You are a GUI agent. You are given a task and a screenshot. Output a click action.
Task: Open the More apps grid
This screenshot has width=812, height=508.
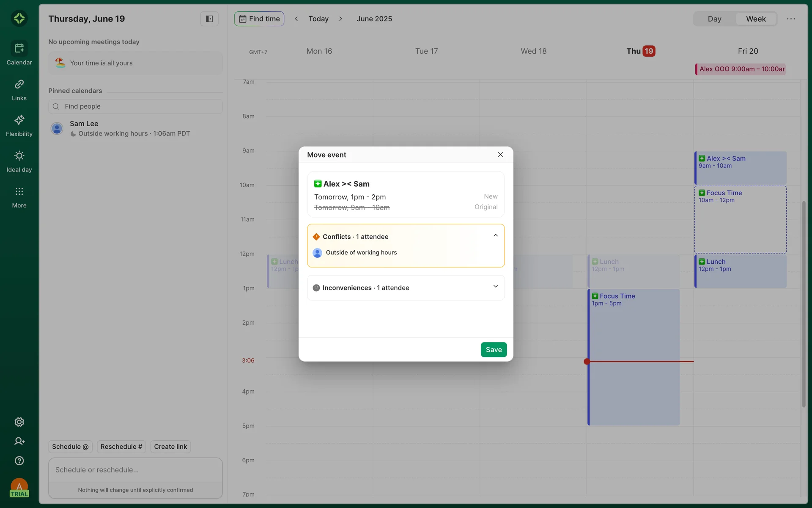(19, 197)
